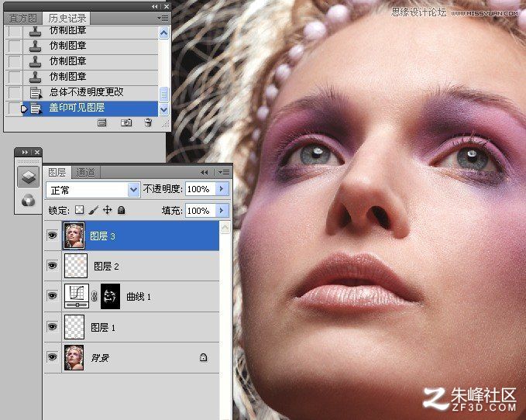Hide the 曲线 1 adjustment layer

tap(52, 295)
